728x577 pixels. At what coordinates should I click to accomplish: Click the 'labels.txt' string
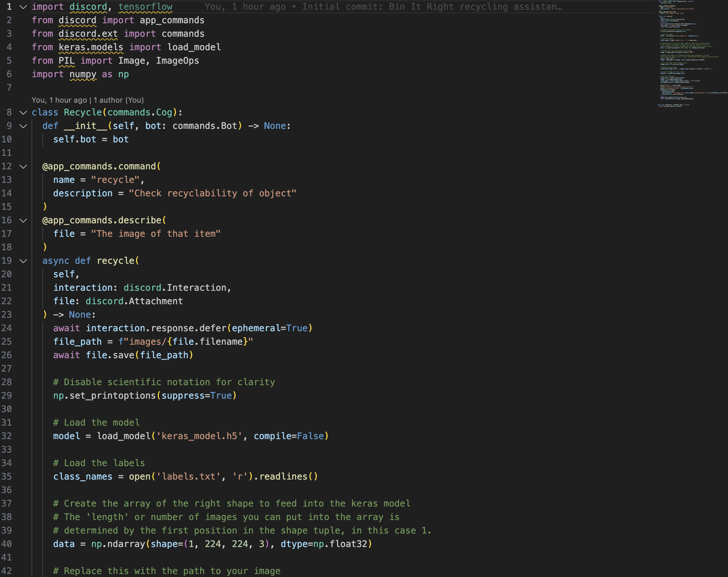[x=188, y=477]
